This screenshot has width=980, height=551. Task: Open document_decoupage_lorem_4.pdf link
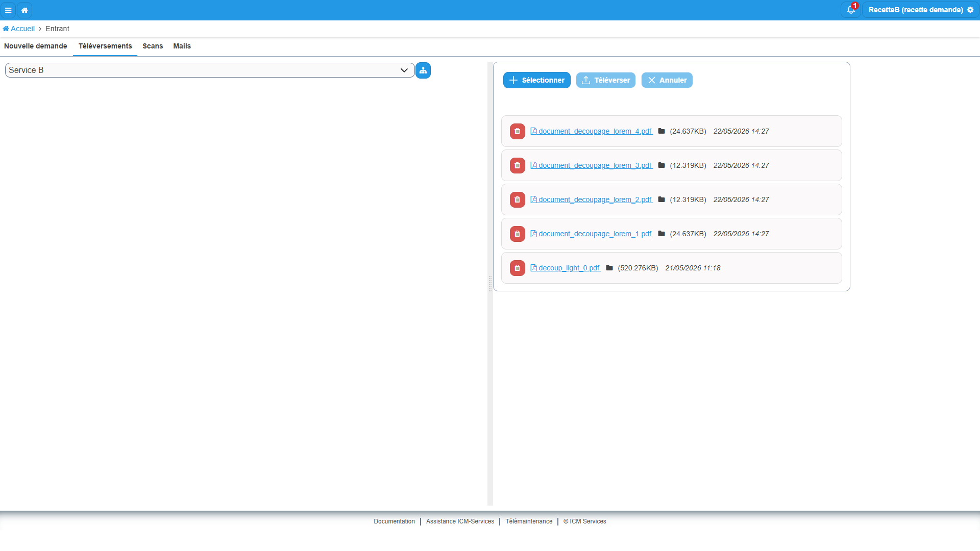coord(592,131)
